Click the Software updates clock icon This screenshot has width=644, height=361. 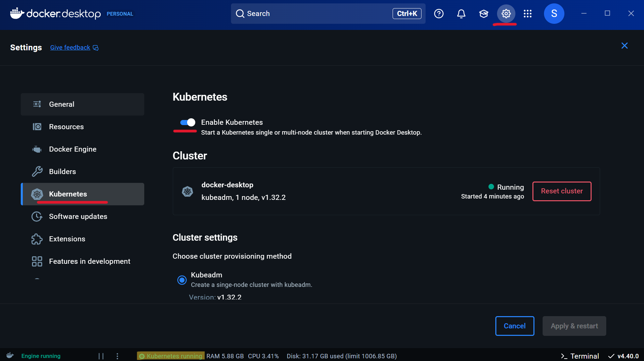coord(37,217)
